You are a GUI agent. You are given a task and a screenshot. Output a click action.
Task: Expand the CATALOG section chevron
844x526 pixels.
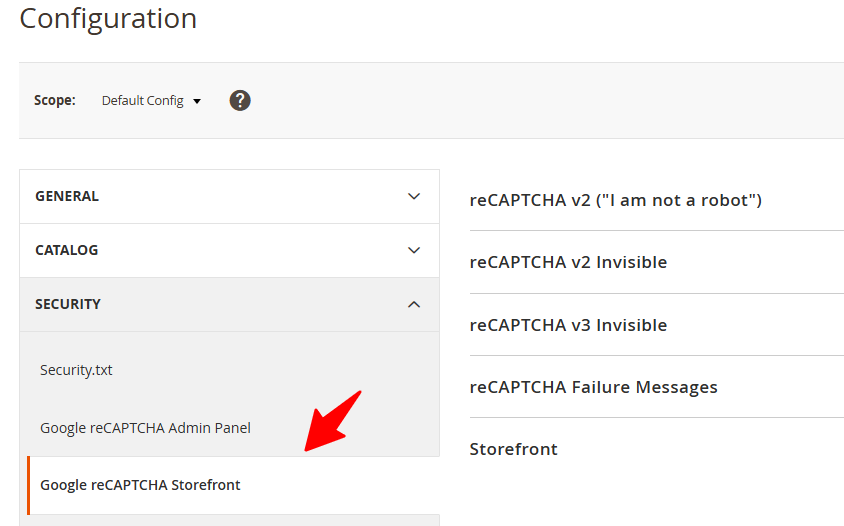click(x=414, y=250)
